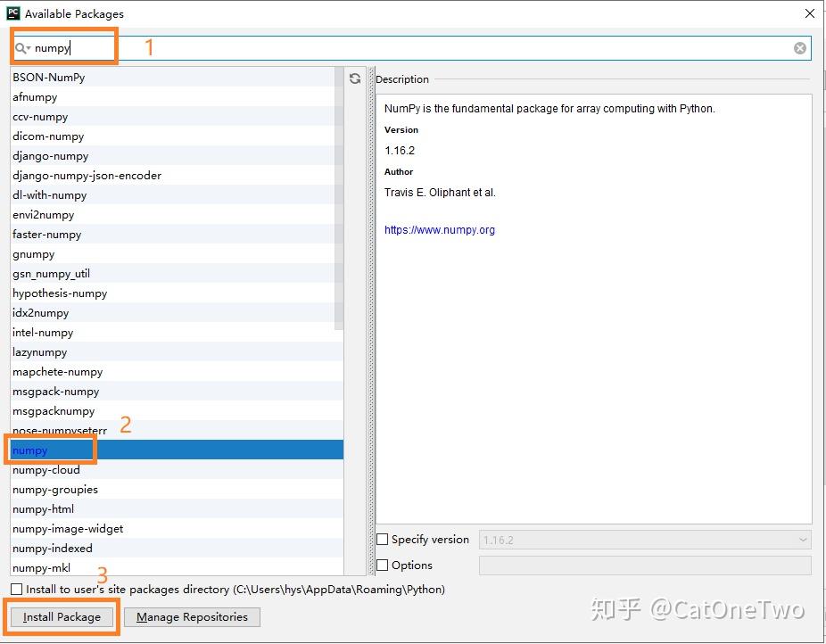
Task: Click the reload packages list icon
Action: pos(355,78)
